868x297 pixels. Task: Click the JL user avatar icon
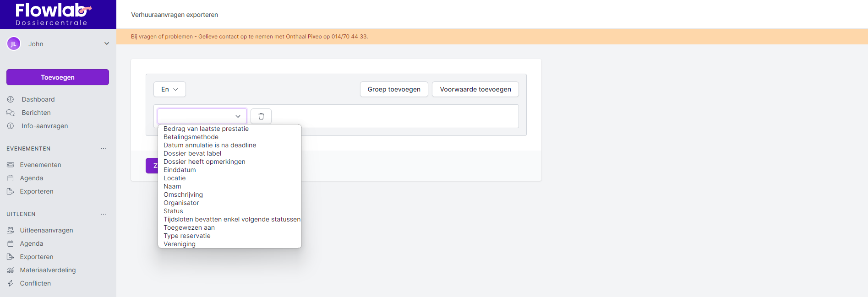[14, 44]
